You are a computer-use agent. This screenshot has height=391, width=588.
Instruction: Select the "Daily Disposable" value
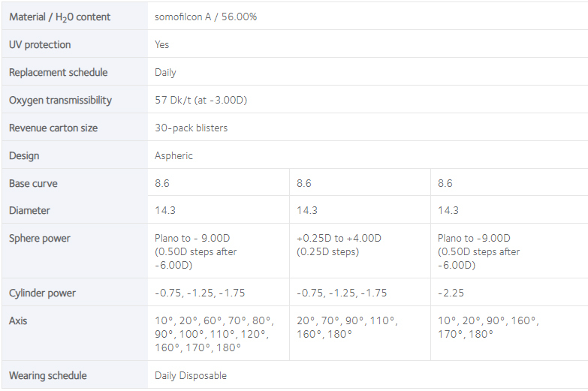tap(191, 375)
